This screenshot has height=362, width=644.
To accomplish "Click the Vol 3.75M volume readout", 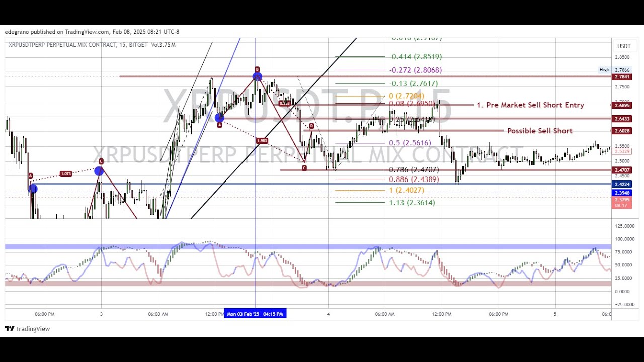I will (x=163, y=45).
